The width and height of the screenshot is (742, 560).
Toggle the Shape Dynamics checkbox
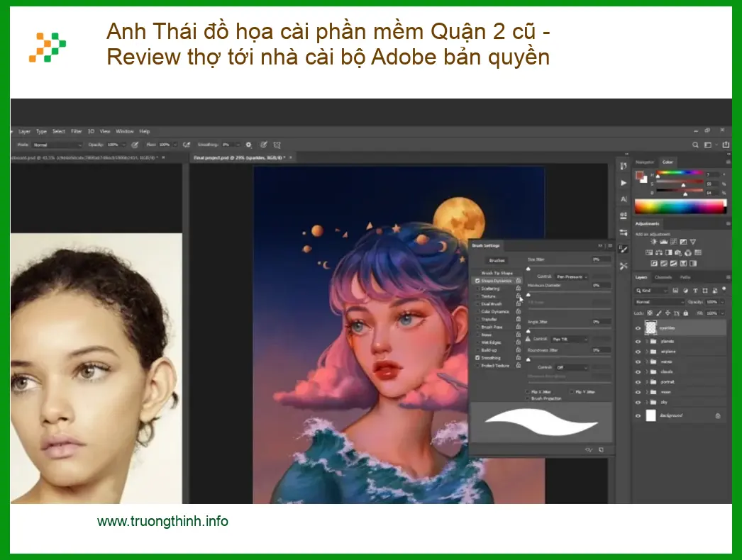[477, 281]
